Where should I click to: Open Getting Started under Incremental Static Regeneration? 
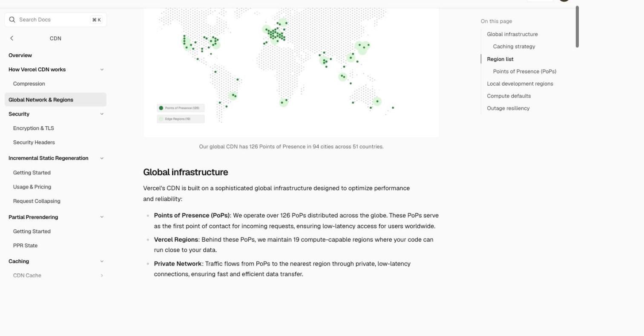point(32,173)
